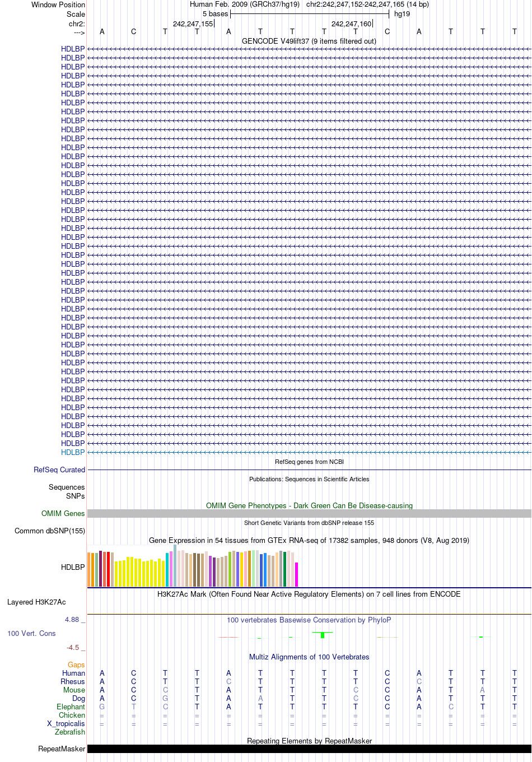The image size is (532, 762).
Task: Select the light-blue HDLBP transcript label
Action: pos(73,452)
